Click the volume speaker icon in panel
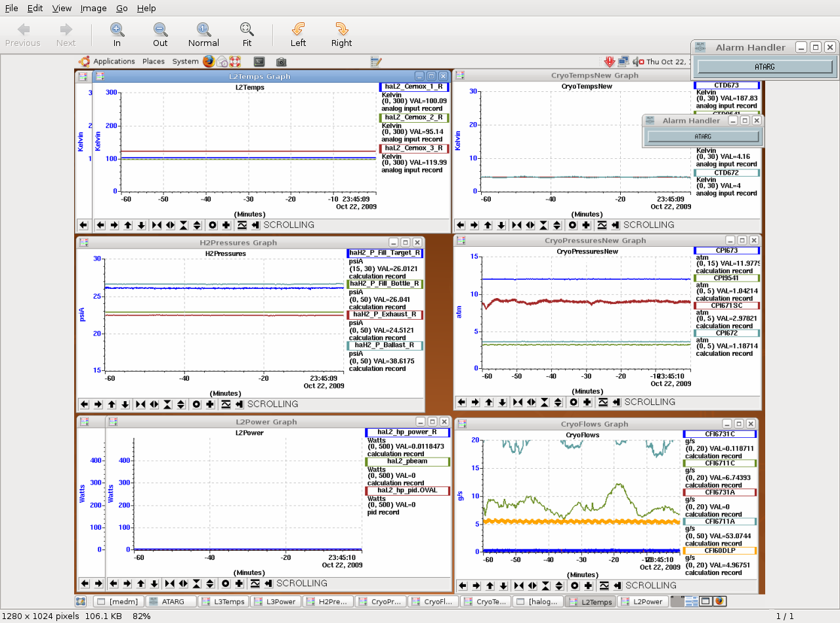Viewport: 840px width, 623px height. point(638,62)
